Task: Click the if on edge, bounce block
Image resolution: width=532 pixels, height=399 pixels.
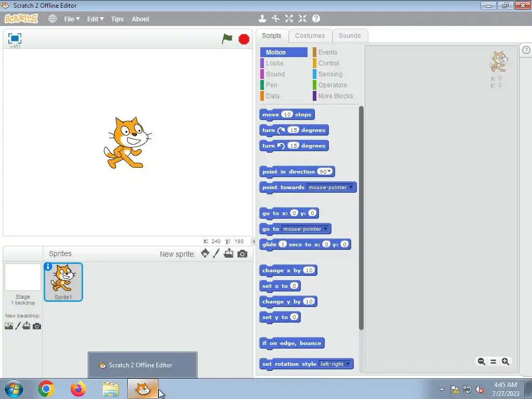Action: tap(292, 343)
